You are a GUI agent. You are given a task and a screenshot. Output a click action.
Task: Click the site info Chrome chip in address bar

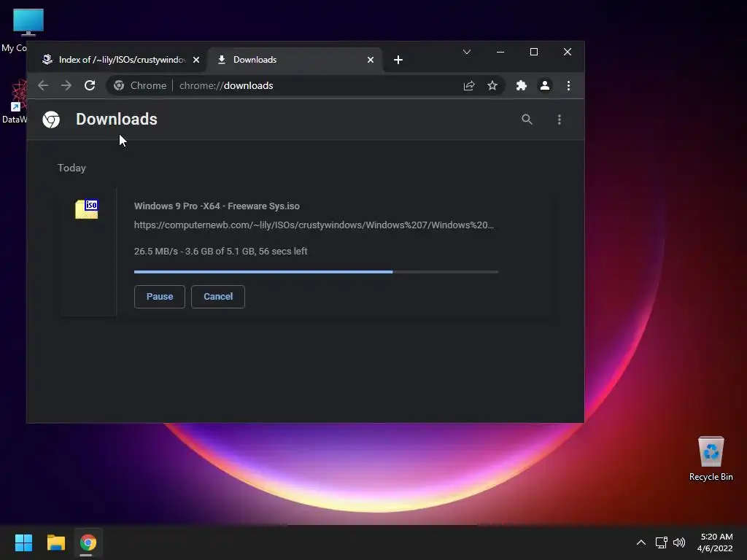[140, 86]
